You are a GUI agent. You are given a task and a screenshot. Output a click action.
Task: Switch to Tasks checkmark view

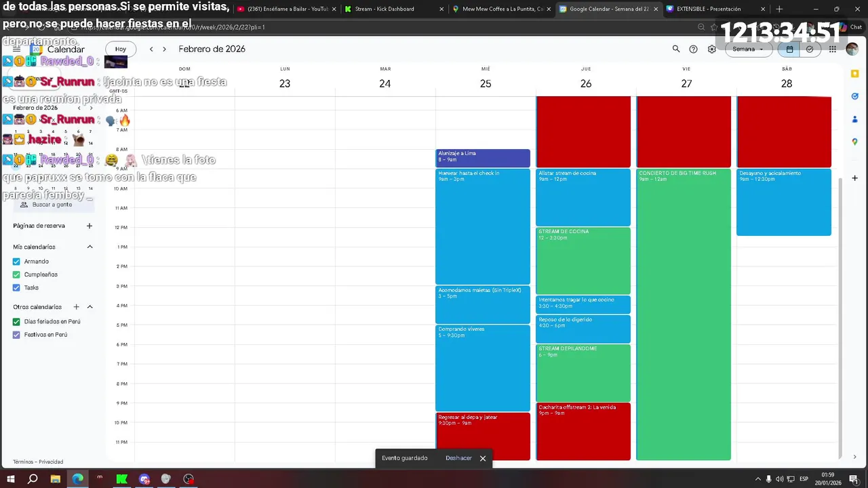(x=809, y=49)
